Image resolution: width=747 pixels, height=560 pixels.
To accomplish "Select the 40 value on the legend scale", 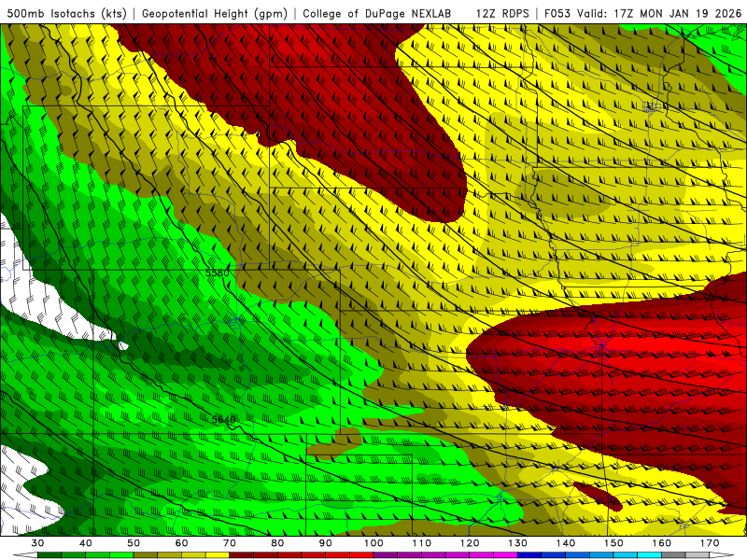I will (86, 543).
